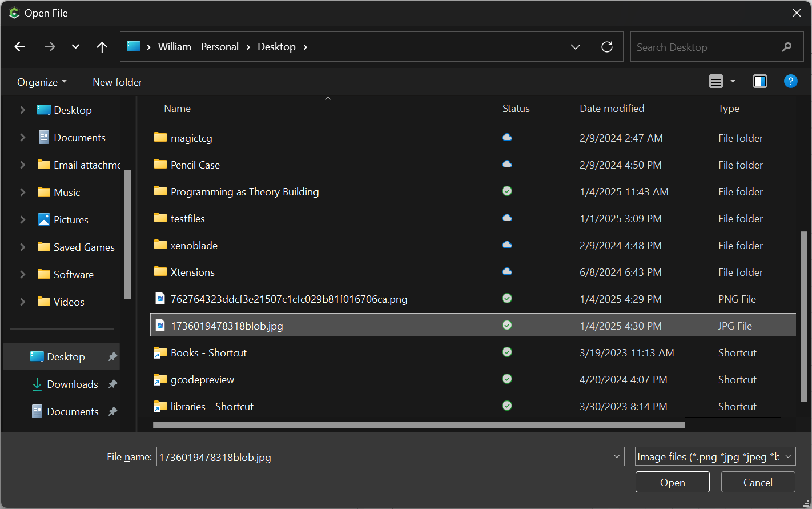
Task: Open recent locations dropdown arrow
Action: tap(75, 47)
